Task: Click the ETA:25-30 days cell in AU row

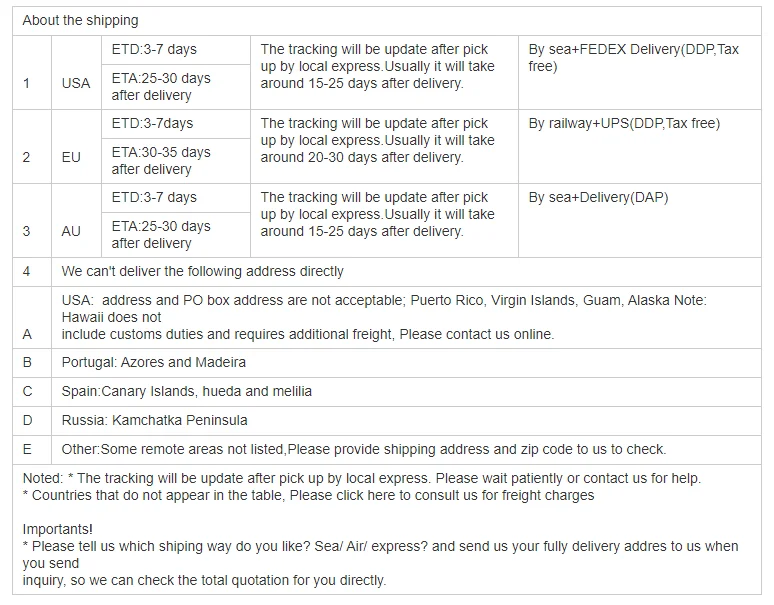Action: pyautogui.click(x=161, y=234)
